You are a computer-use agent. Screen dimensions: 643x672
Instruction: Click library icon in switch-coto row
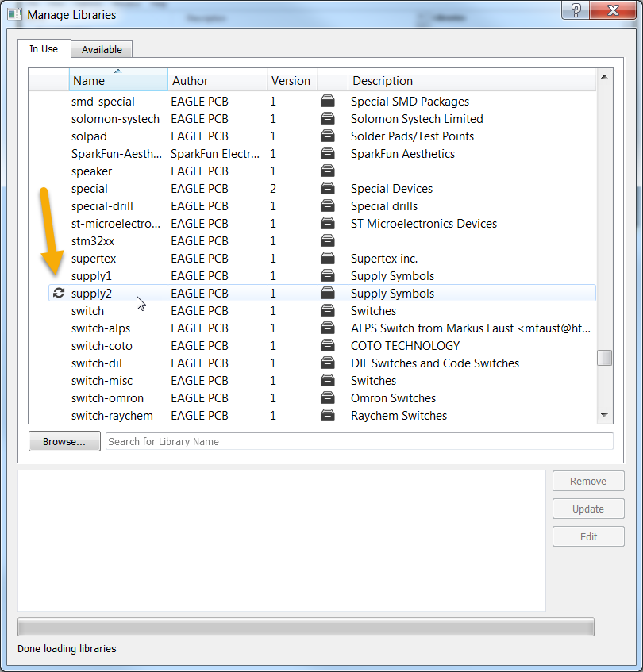328,346
